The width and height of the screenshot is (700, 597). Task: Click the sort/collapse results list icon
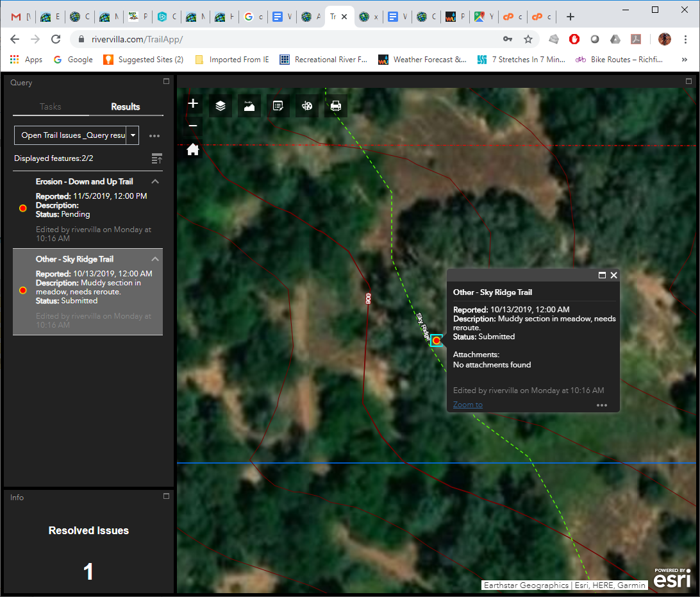coord(156,158)
